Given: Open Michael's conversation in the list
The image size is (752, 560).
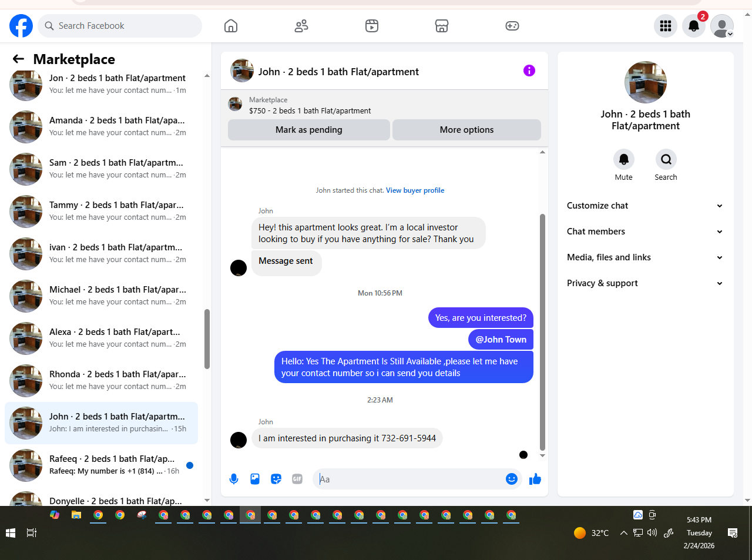Looking at the screenshot, I should point(101,296).
